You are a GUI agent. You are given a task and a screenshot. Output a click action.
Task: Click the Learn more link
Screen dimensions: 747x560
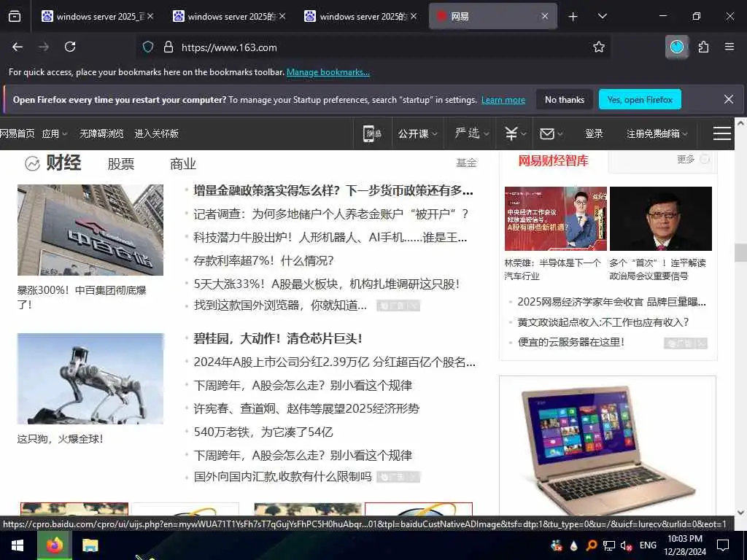point(503,100)
